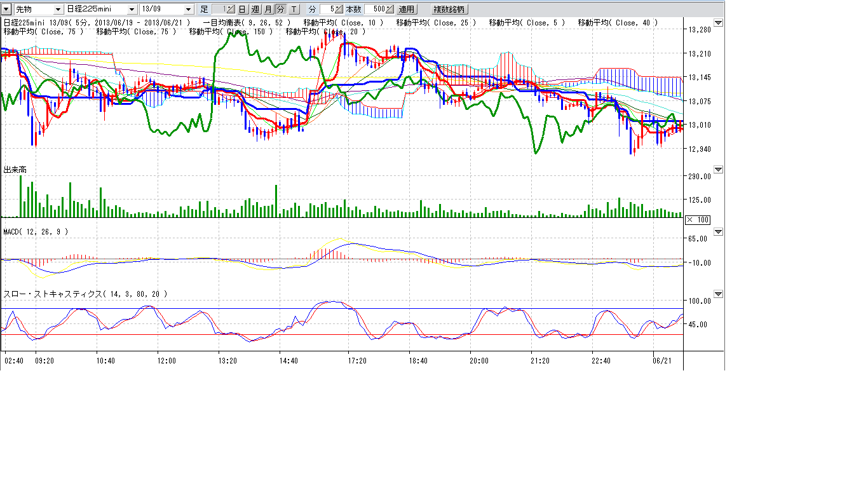The height and width of the screenshot is (488, 868).
Task: Click the 足 bar count input field
Action: [x=218, y=10]
